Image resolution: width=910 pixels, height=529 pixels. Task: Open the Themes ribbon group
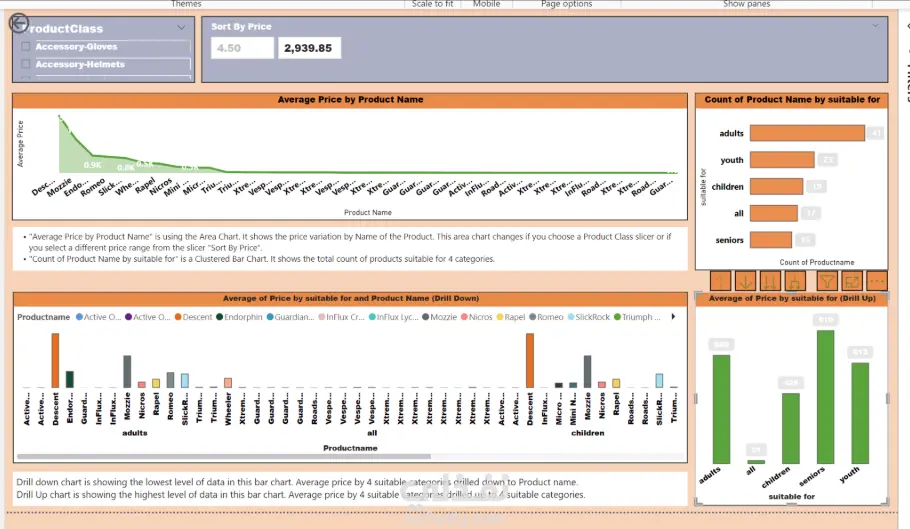coord(186,4)
